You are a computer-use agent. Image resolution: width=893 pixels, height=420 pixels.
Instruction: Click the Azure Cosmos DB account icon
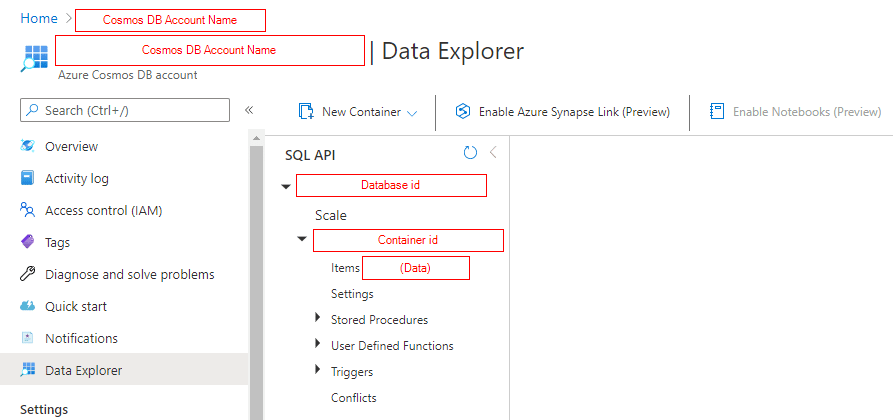(x=35, y=58)
